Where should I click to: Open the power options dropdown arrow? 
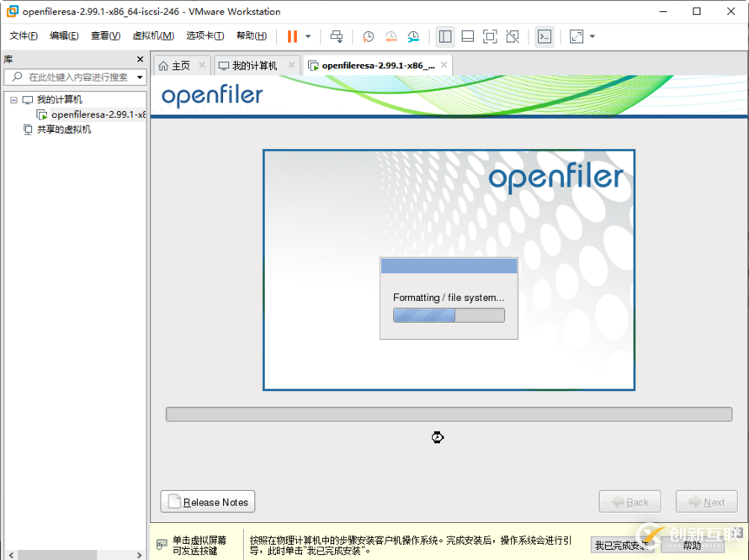tap(308, 36)
